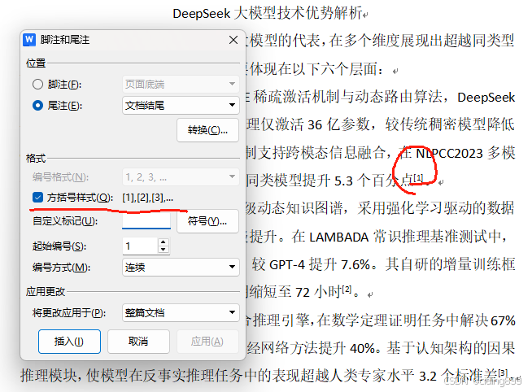The width and height of the screenshot is (532, 392).
Task: Open the 编号格式 1, 2, 3 dropdown
Action: pyautogui.click(x=181, y=177)
